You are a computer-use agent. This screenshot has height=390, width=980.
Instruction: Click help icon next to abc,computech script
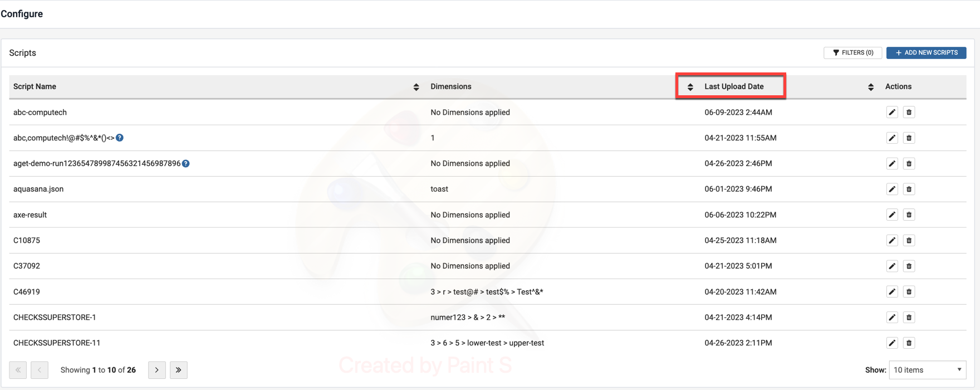pyautogui.click(x=120, y=138)
